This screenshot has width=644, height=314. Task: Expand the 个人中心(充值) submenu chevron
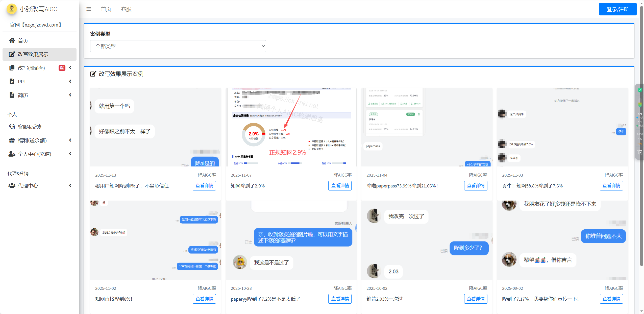tap(70, 154)
